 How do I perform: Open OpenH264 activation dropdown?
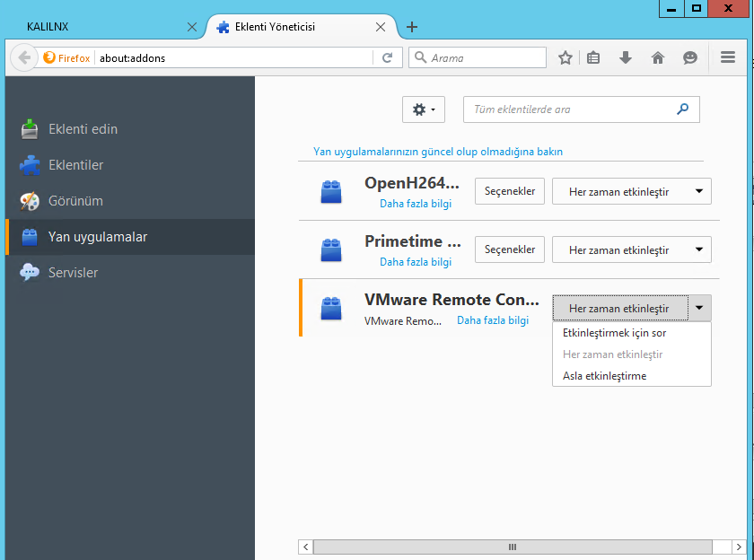(631, 191)
